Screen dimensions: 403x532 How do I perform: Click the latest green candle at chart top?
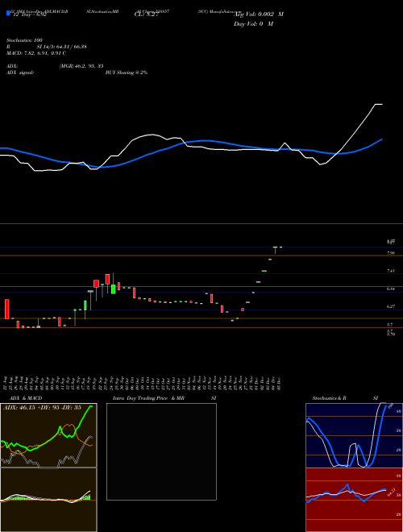click(x=280, y=247)
